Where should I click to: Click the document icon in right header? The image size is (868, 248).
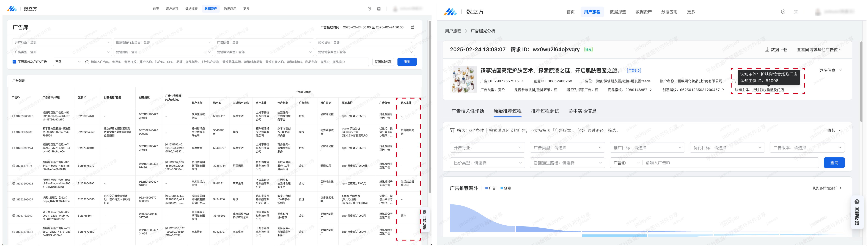coord(796,12)
